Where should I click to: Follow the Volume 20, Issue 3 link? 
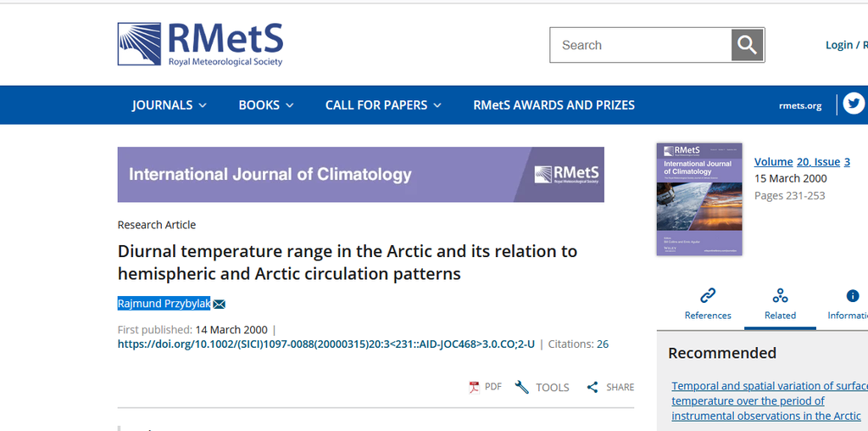(x=802, y=161)
